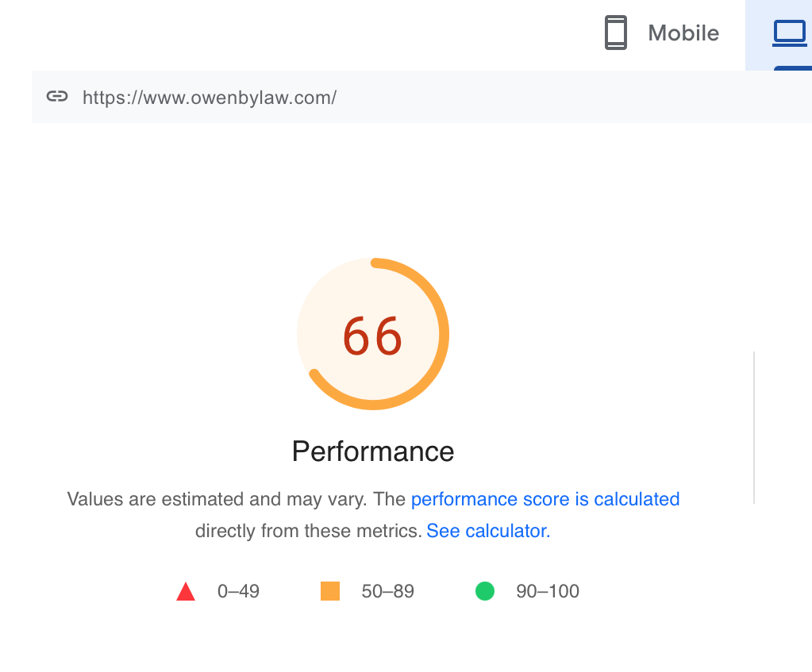
Task: Open the 'performance score is calculated' link
Action: pyautogui.click(x=545, y=499)
